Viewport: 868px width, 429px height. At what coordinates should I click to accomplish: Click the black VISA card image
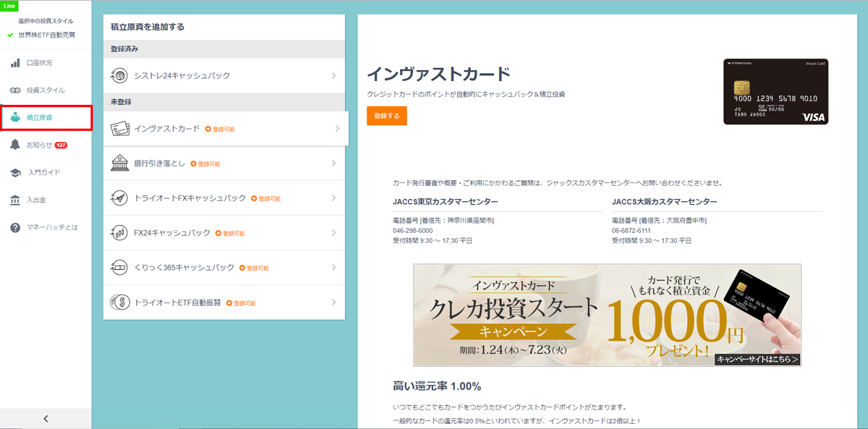(x=775, y=92)
